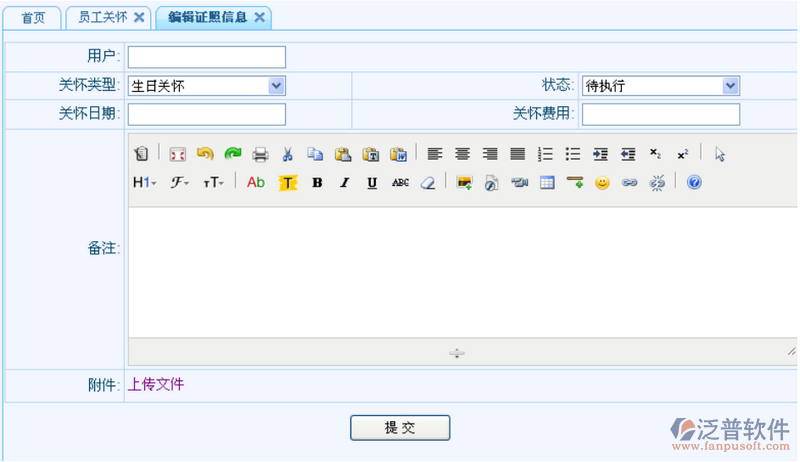Click the insert table icon

(x=547, y=183)
